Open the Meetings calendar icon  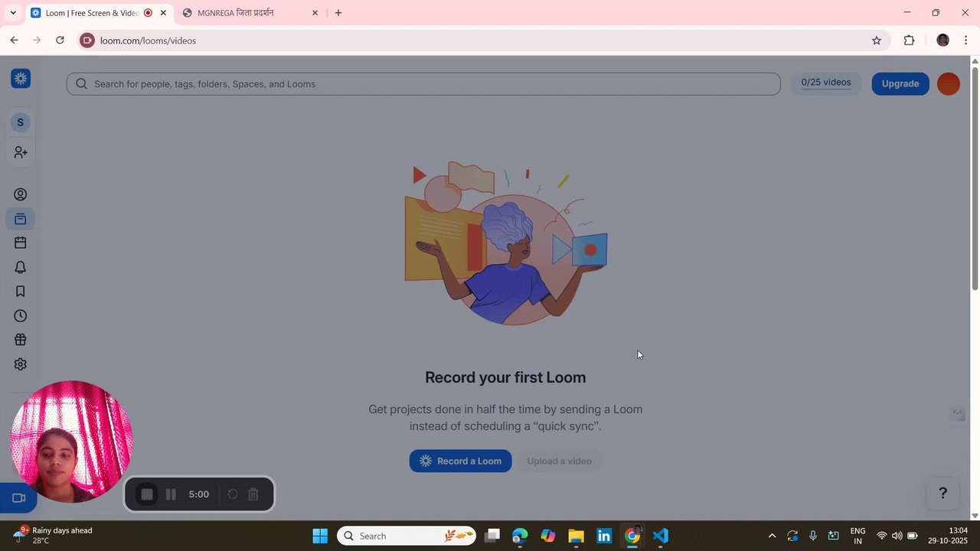click(x=21, y=243)
